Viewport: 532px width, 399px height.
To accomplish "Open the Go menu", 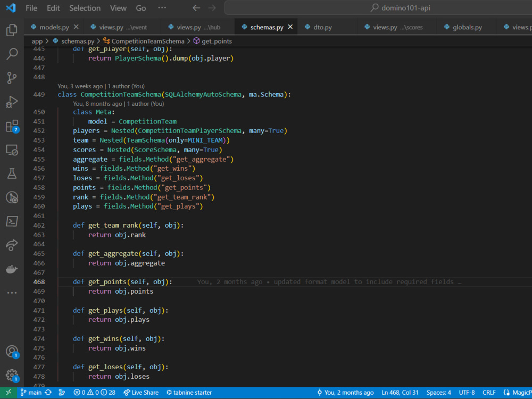I will [141, 8].
